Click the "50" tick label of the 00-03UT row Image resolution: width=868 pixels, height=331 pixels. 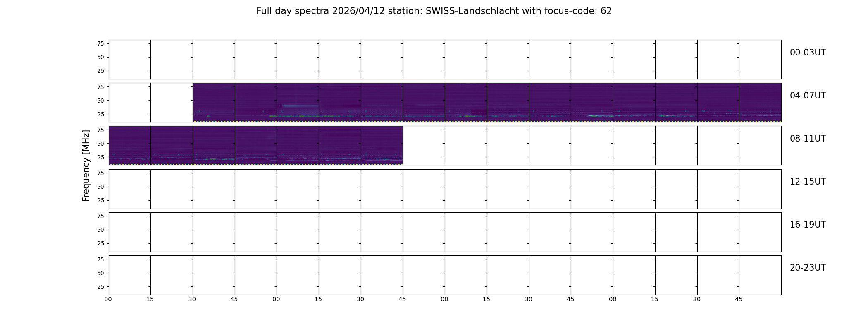(100, 57)
